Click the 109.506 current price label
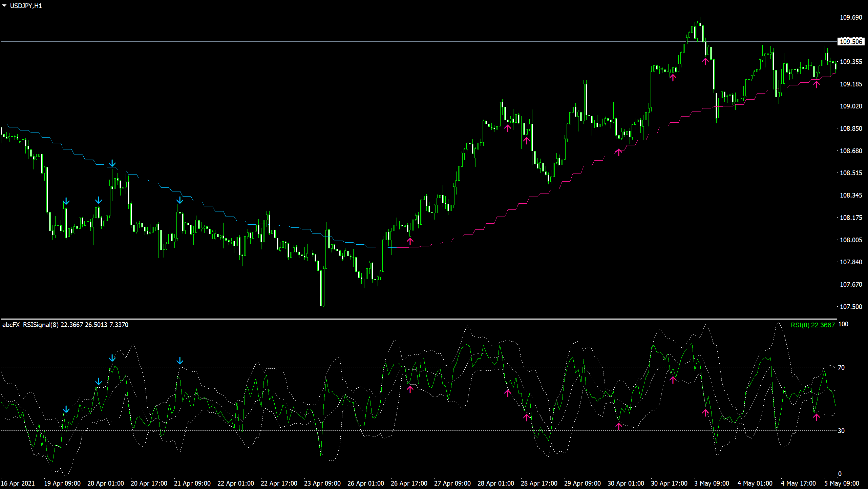Image resolution: width=868 pixels, height=489 pixels. 851,42
